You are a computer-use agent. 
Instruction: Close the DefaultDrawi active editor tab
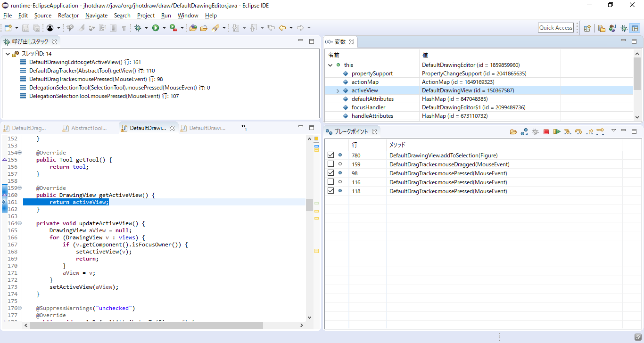[172, 128]
